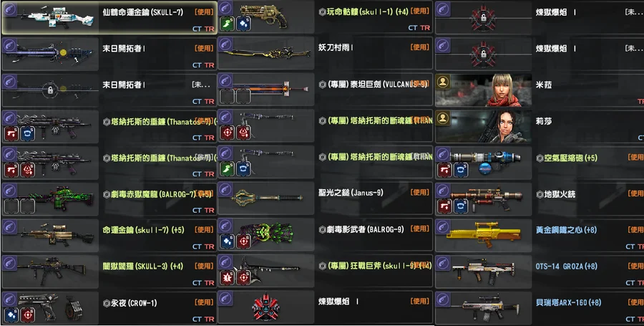
Task: Click 使用 for 永夜 (CROW-1)
Action: tap(204, 302)
